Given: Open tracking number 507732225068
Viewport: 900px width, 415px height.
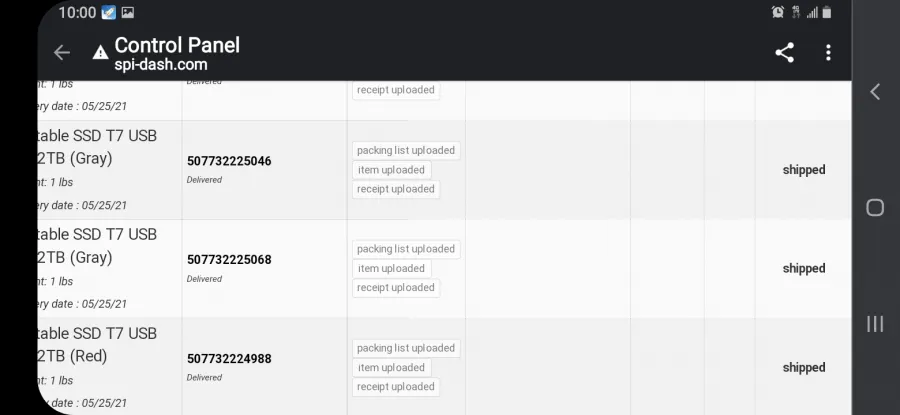Looking at the screenshot, I should coord(229,260).
